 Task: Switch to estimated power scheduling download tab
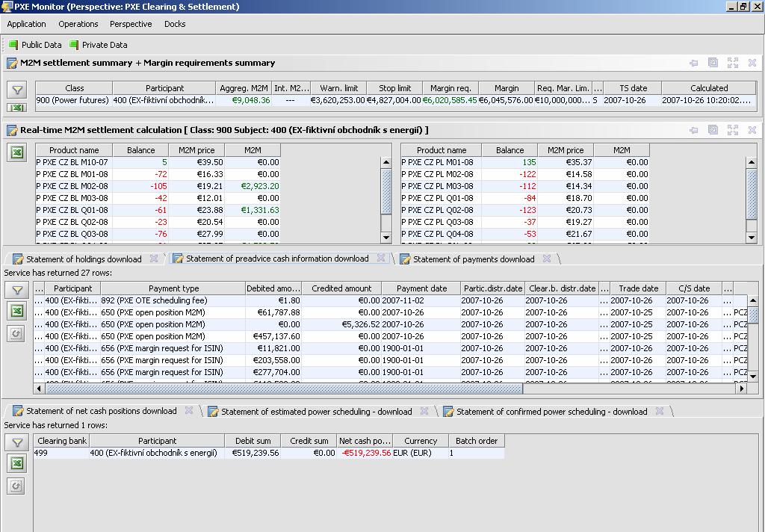317,412
